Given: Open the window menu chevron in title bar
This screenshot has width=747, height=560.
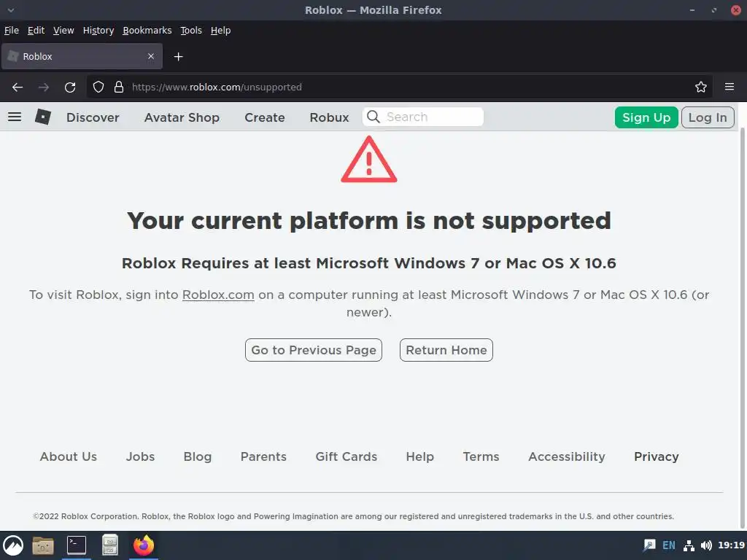Looking at the screenshot, I should pyautogui.click(x=10, y=10).
